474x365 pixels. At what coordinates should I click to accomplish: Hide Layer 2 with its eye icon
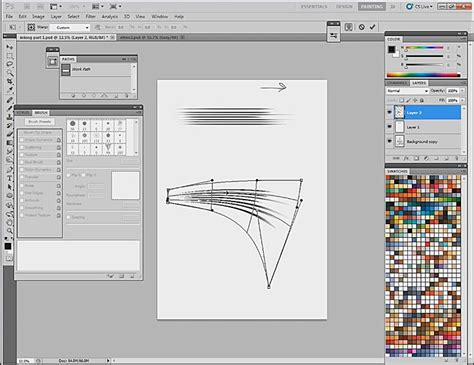(389, 112)
